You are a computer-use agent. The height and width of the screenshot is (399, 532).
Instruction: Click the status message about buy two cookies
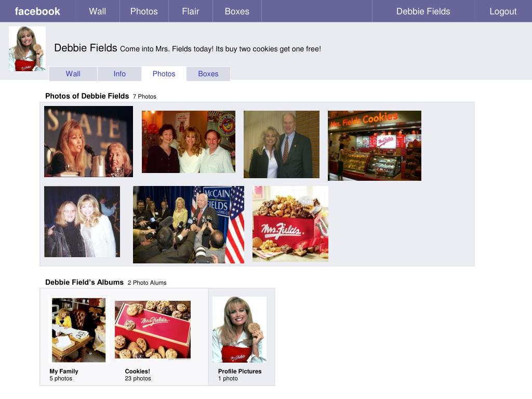(x=220, y=49)
